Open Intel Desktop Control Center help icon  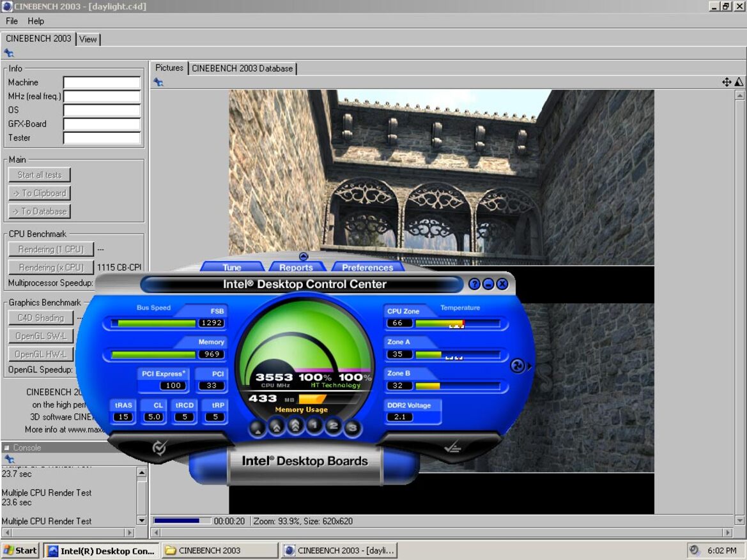[474, 284]
